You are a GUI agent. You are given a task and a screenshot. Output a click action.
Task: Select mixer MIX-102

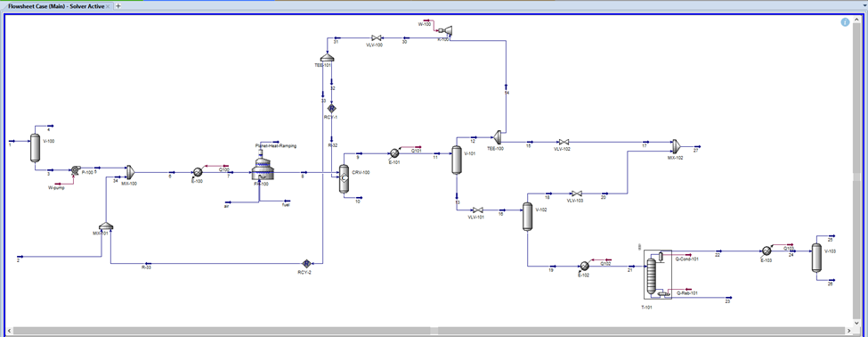[676, 145]
